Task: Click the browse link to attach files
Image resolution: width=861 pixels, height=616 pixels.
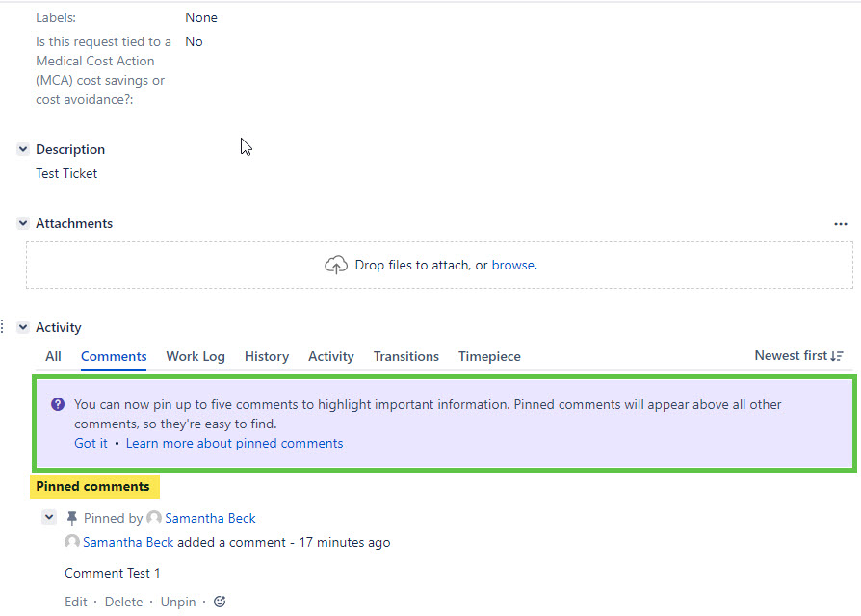Action: pos(513,265)
